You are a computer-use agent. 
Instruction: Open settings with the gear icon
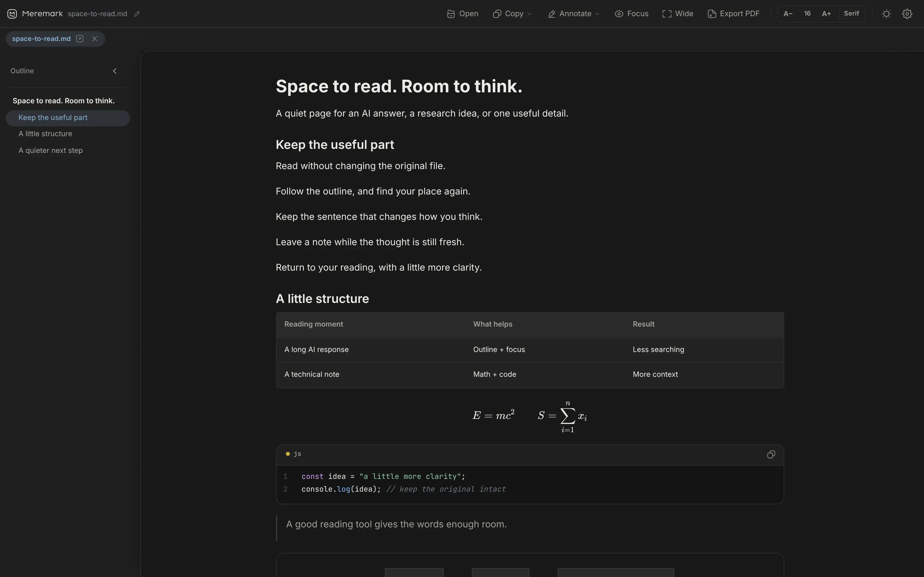coord(907,14)
